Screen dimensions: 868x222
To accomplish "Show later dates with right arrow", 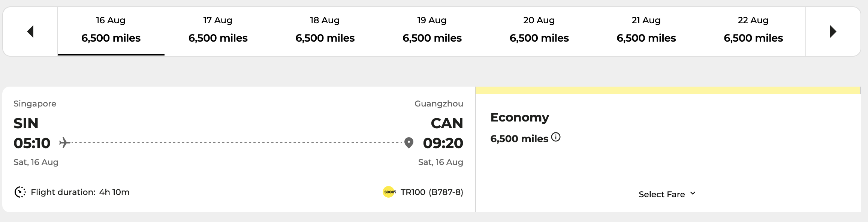I will pyautogui.click(x=833, y=31).
